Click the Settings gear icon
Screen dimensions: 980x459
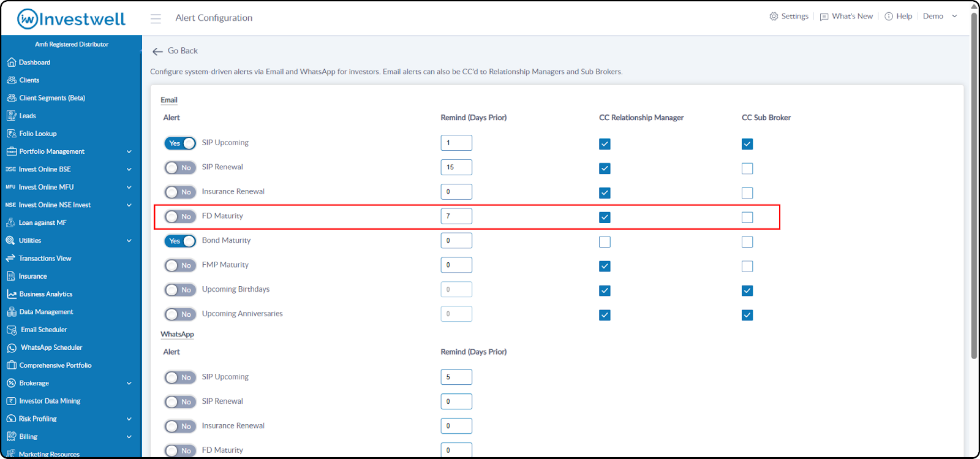coord(774,17)
